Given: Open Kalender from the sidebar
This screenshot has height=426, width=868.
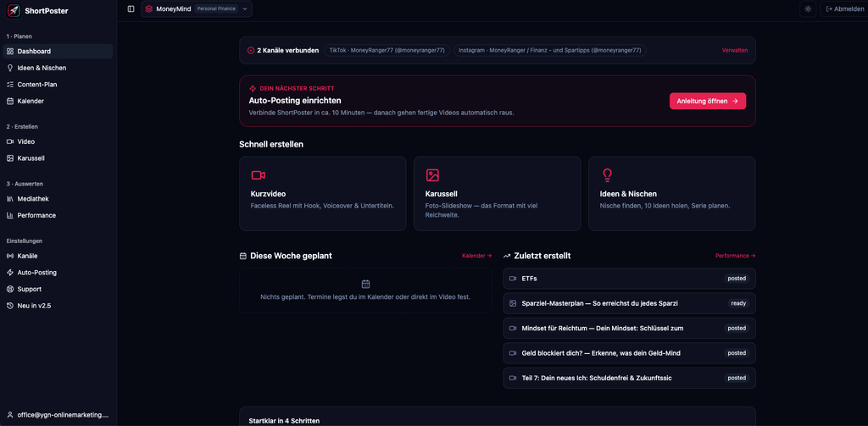Looking at the screenshot, I should click(58, 102).
